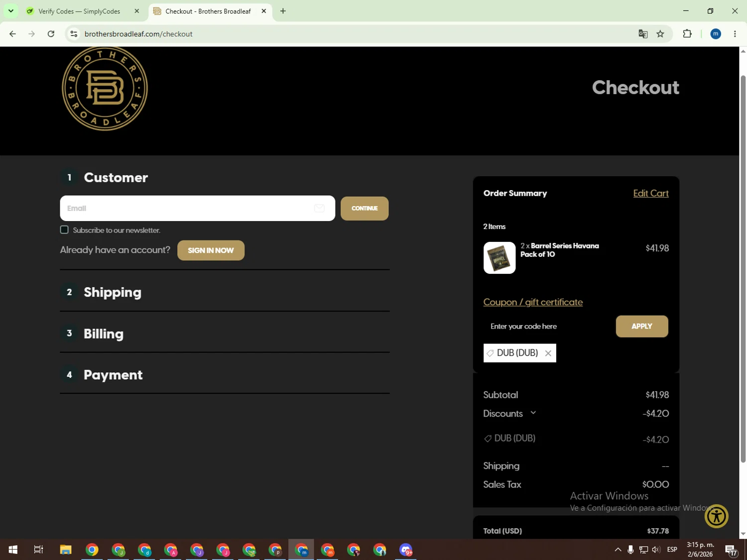Go forward in browser history
The height and width of the screenshot is (560, 747).
pos(31,34)
